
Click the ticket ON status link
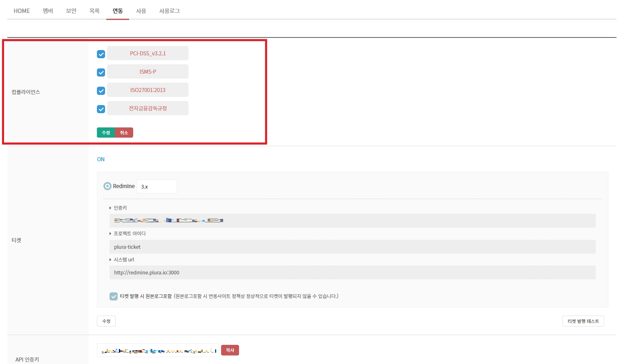coord(101,159)
